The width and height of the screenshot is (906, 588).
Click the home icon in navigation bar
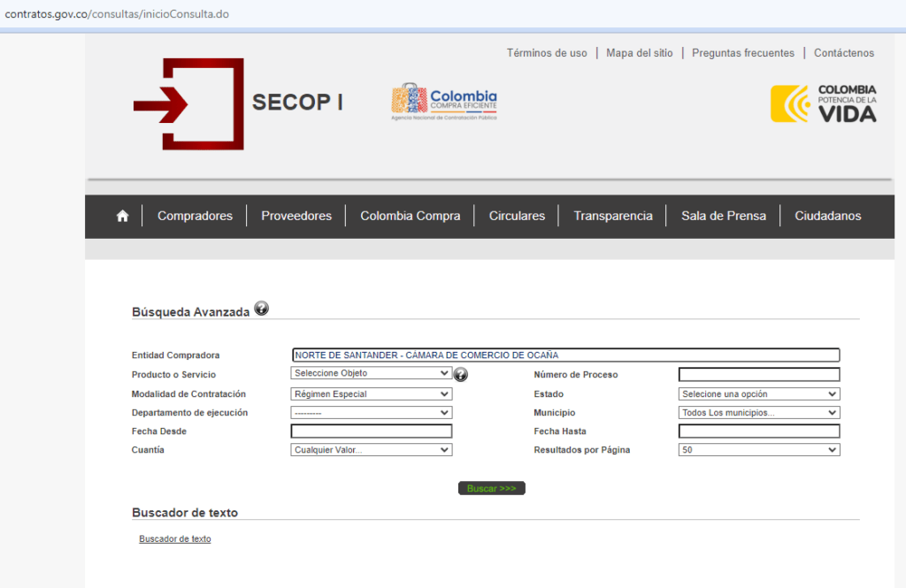(x=122, y=216)
